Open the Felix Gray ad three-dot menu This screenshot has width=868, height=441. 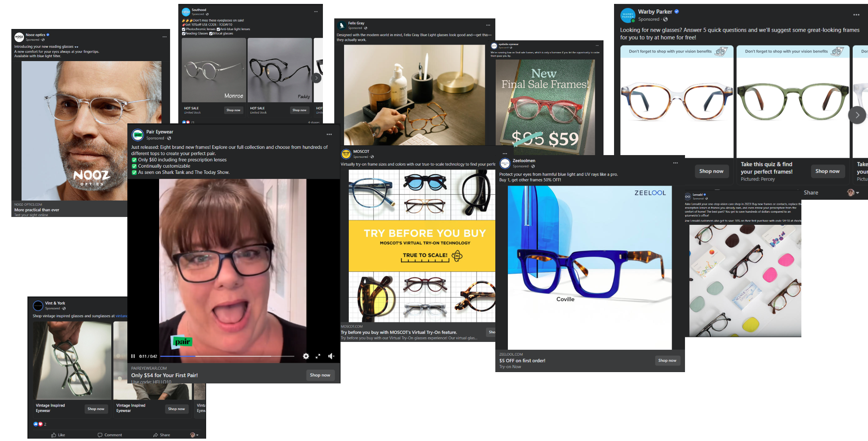(x=488, y=25)
